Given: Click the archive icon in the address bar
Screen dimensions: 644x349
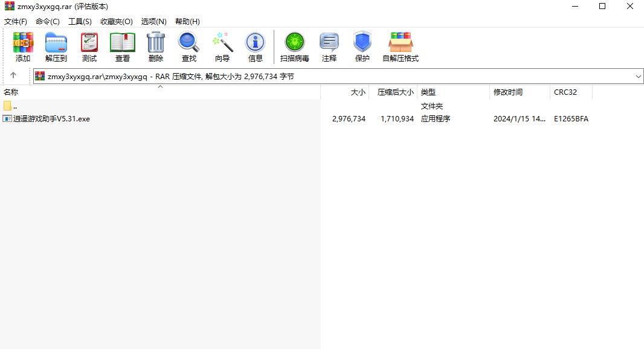Looking at the screenshot, I should (x=40, y=76).
